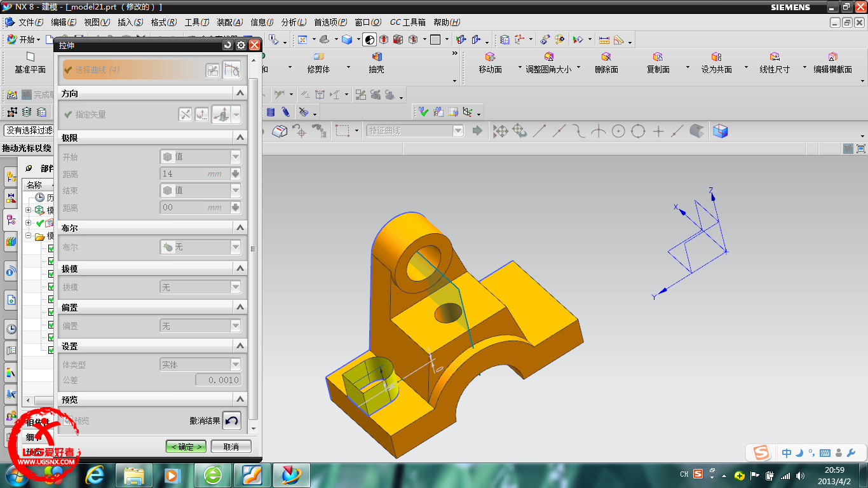Open the Edit (编辑) menu

(x=64, y=22)
